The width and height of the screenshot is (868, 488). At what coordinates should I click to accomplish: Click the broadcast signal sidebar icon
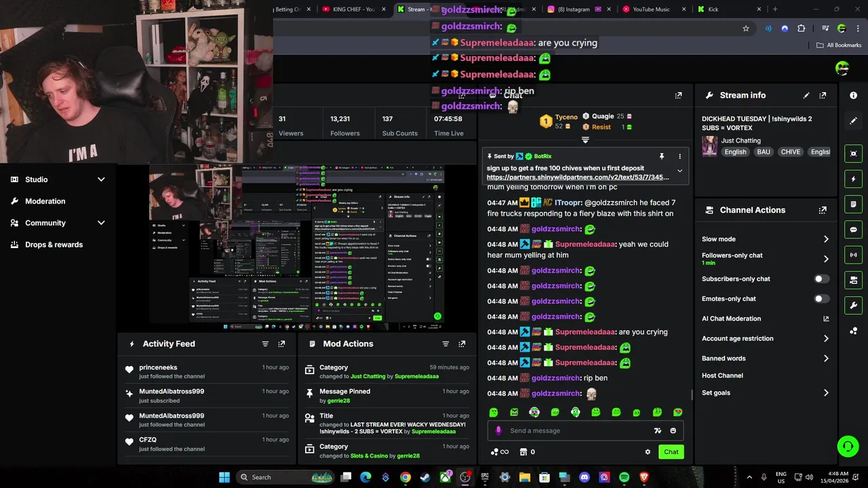(x=853, y=255)
